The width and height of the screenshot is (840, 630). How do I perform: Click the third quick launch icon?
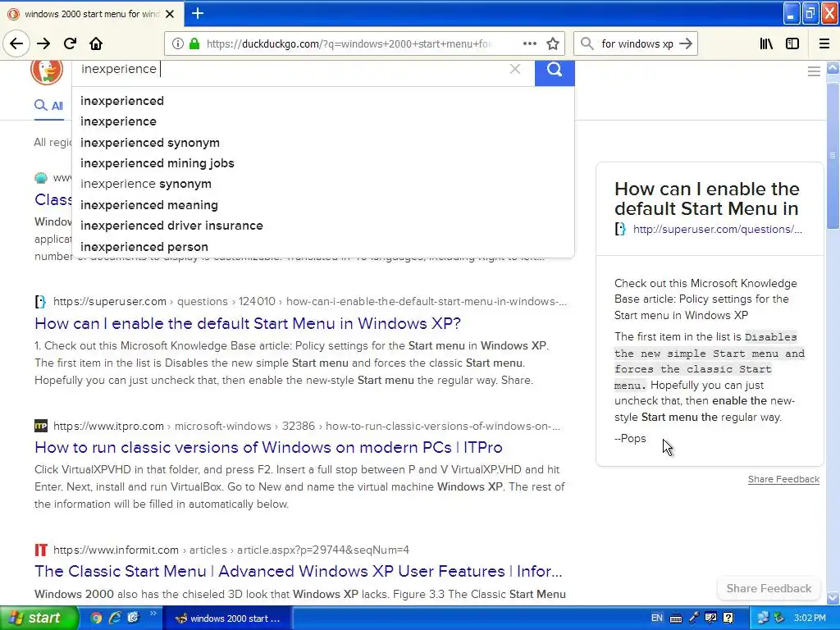[x=133, y=618]
